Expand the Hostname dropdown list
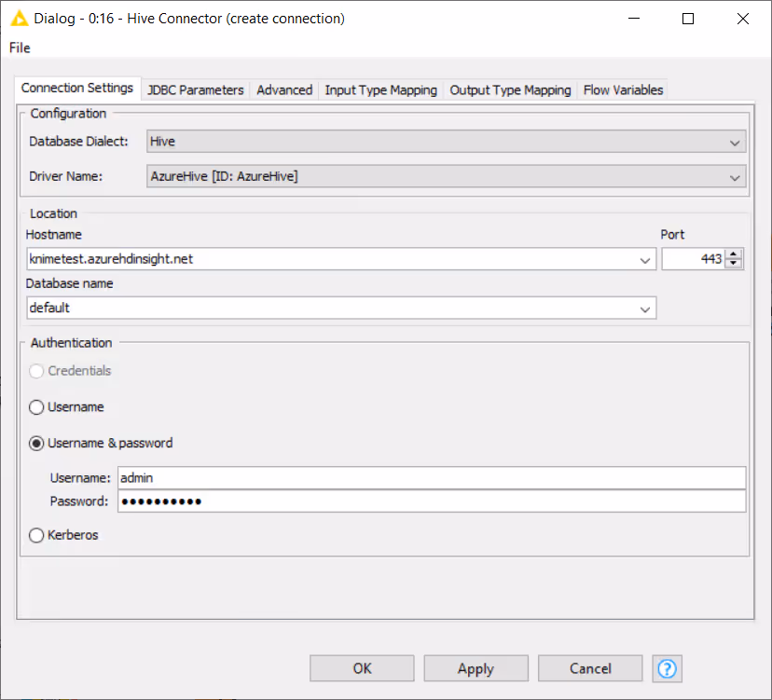The width and height of the screenshot is (772, 700). [x=646, y=260]
